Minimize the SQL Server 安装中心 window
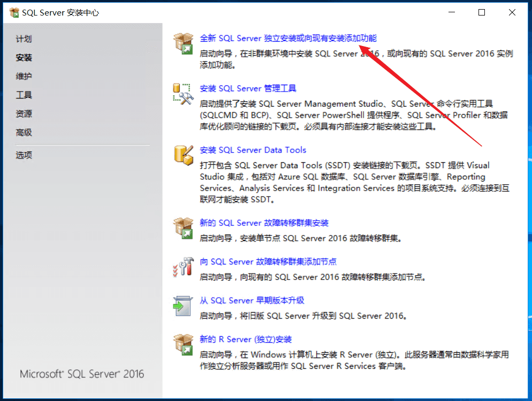Viewport: 532px width, 401px height. (x=452, y=12)
